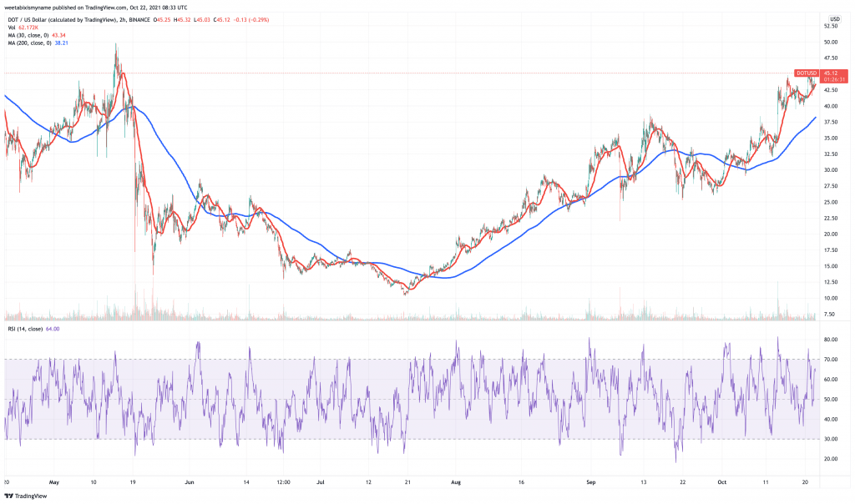Click the 15.00 price axis label
855x504 pixels.
tap(831, 266)
